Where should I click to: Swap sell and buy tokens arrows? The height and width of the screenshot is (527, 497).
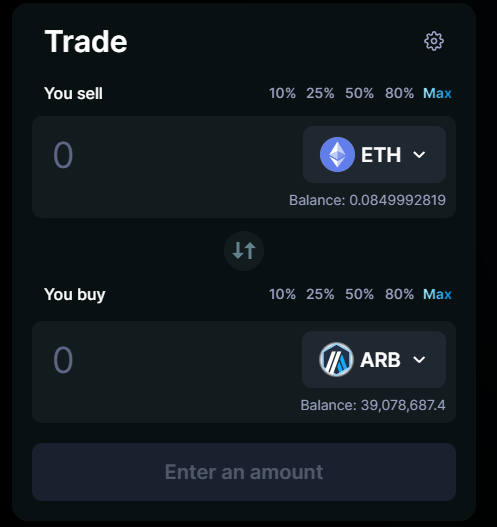pos(244,251)
